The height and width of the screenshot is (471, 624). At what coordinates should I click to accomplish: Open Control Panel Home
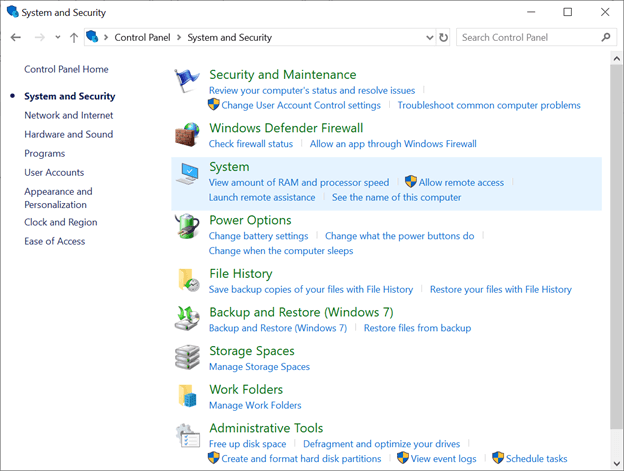(66, 69)
